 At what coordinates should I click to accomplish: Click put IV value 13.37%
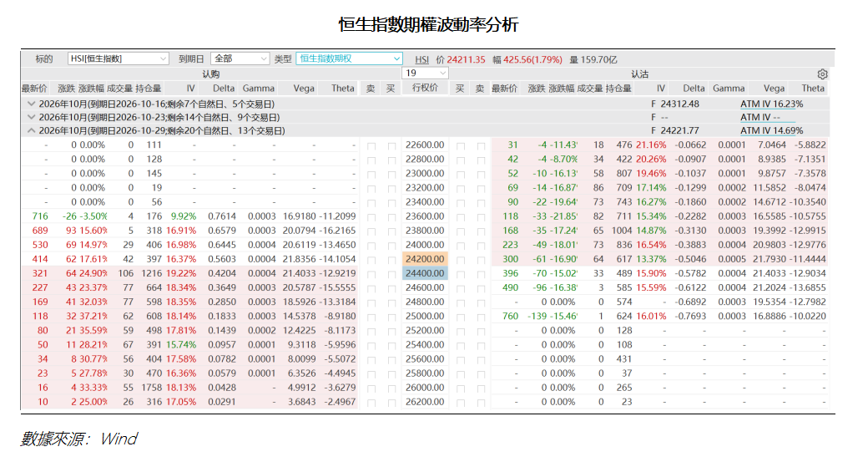click(651, 259)
